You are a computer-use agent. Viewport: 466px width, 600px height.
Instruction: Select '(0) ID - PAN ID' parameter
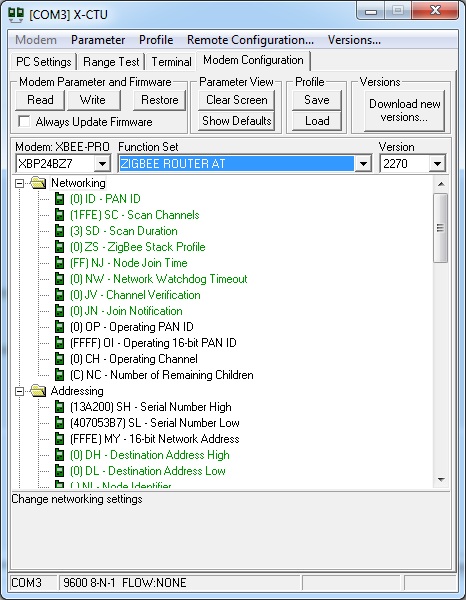(105, 199)
